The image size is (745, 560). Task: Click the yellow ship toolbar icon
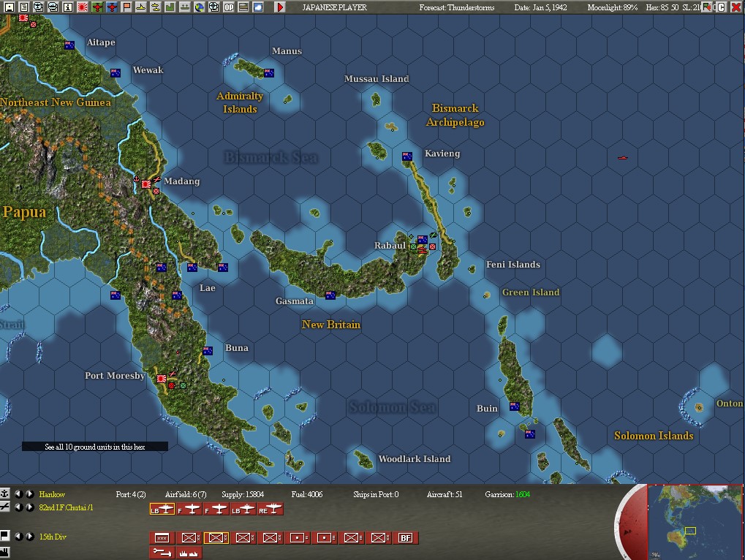pyautogui.click(x=141, y=7)
